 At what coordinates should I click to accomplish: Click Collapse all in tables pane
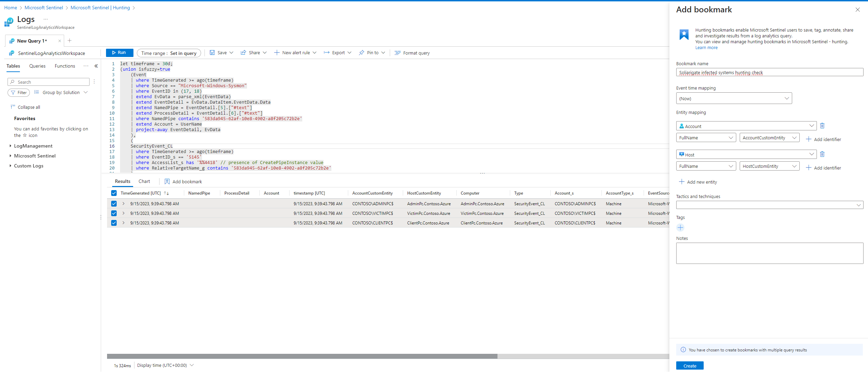click(25, 107)
